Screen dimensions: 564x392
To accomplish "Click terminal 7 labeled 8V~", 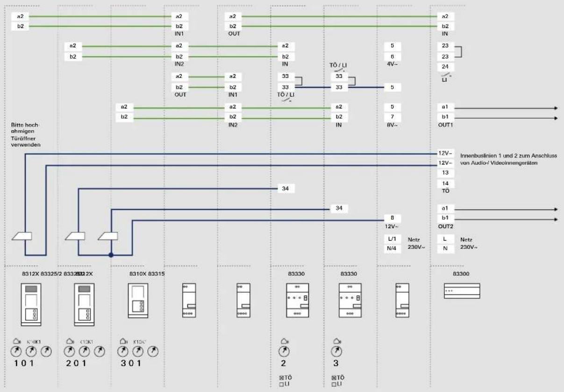I will click(393, 116).
